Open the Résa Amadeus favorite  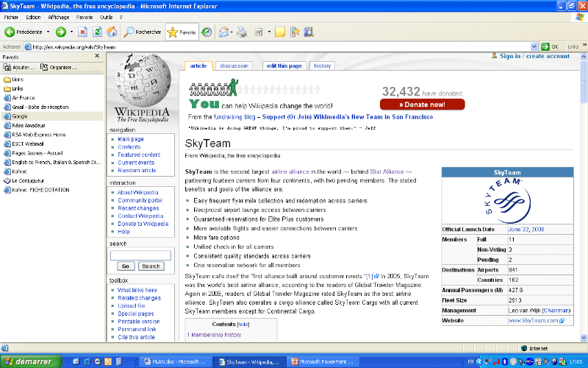pyautogui.click(x=24, y=125)
